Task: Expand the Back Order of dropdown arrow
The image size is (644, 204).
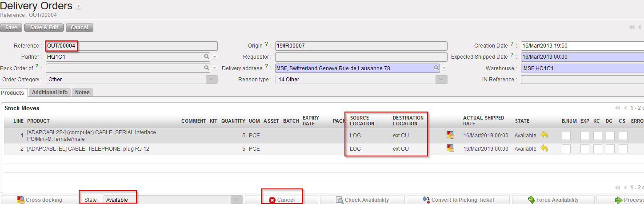Action: [x=215, y=68]
